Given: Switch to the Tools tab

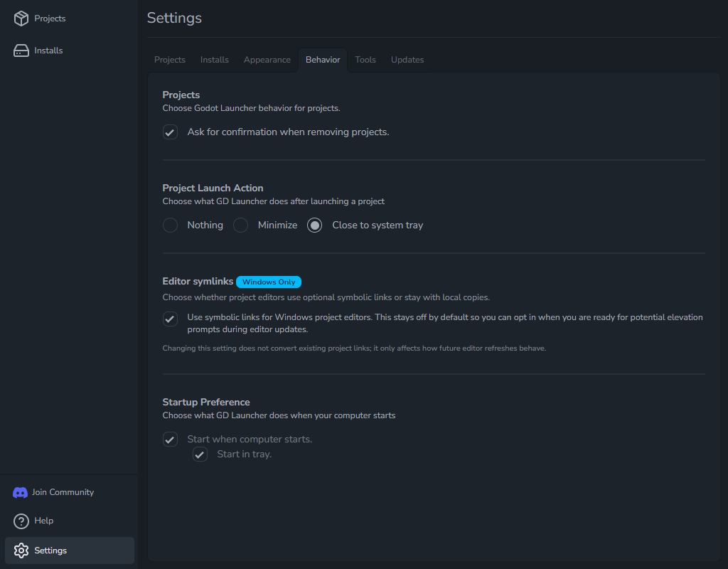Looking at the screenshot, I should 365,60.
